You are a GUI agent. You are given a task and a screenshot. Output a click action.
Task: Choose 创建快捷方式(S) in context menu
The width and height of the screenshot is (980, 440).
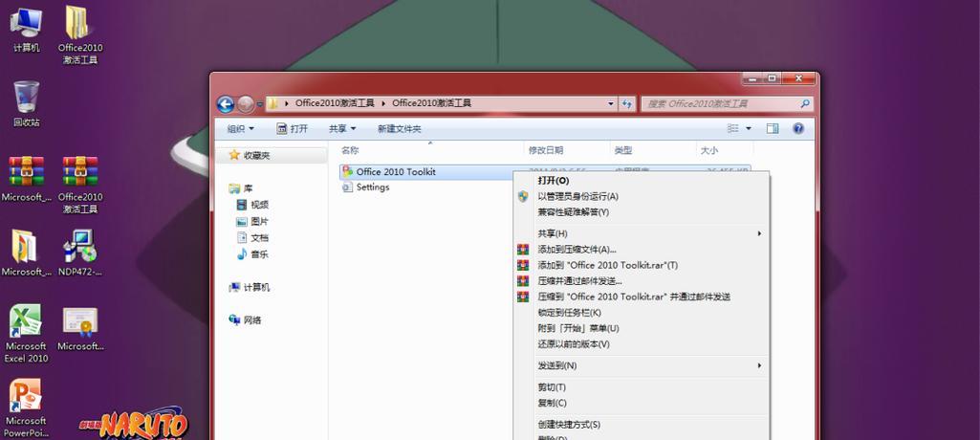(642, 425)
